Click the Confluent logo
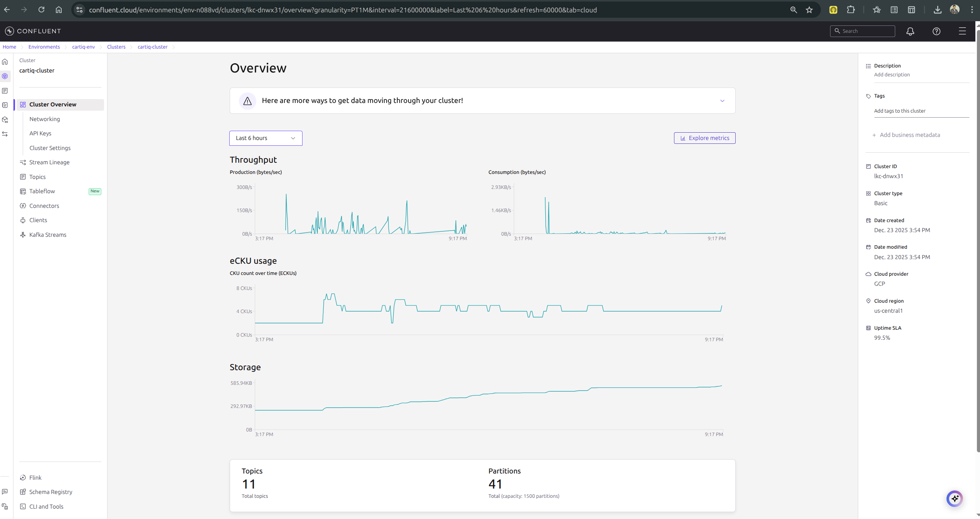 coord(33,31)
